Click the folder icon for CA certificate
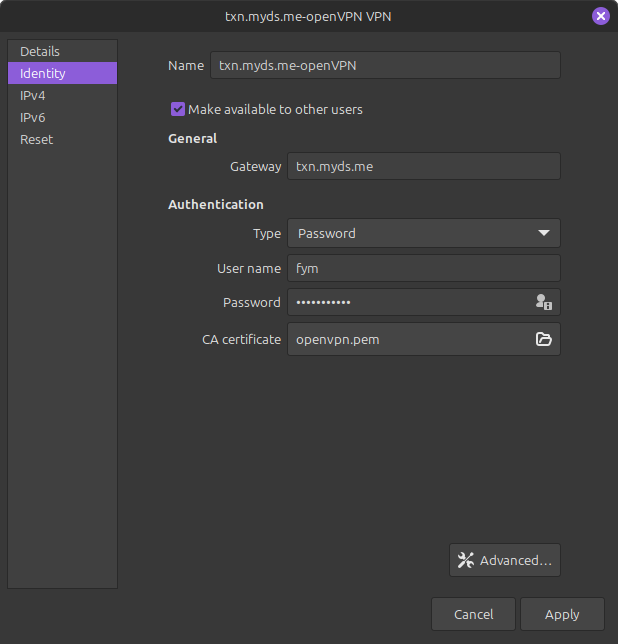 543,339
